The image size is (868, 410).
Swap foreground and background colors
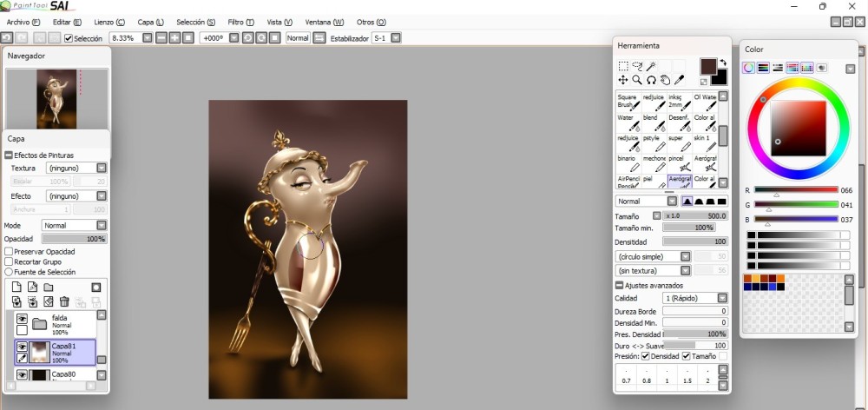pyautogui.click(x=723, y=63)
